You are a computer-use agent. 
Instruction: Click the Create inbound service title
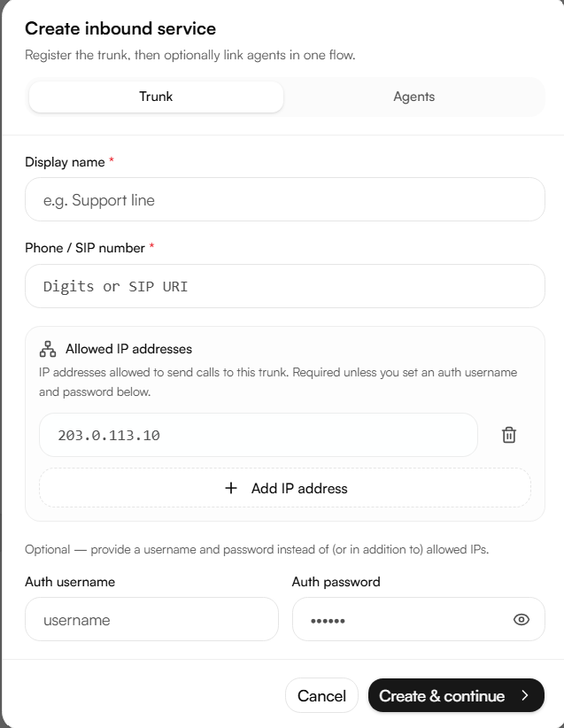(120, 28)
